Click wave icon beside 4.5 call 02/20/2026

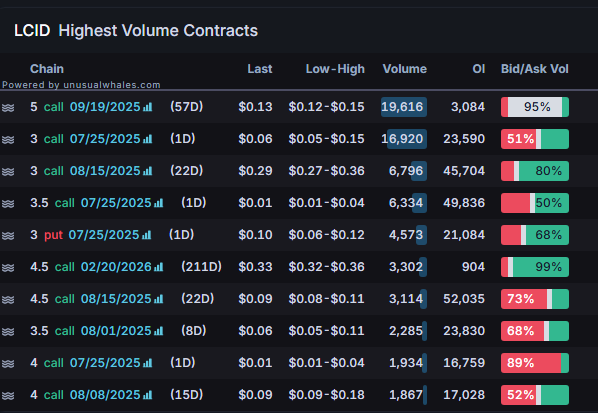[x=8, y=268]
